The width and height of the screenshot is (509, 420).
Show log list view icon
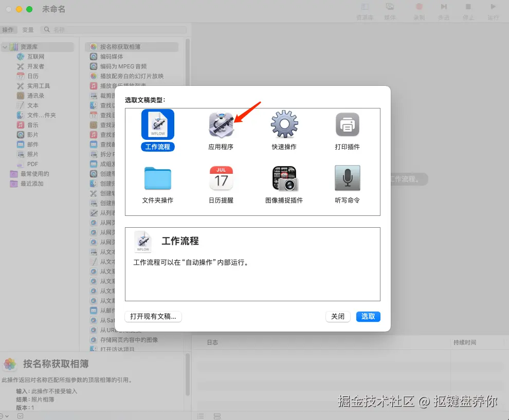click(201, 416)
